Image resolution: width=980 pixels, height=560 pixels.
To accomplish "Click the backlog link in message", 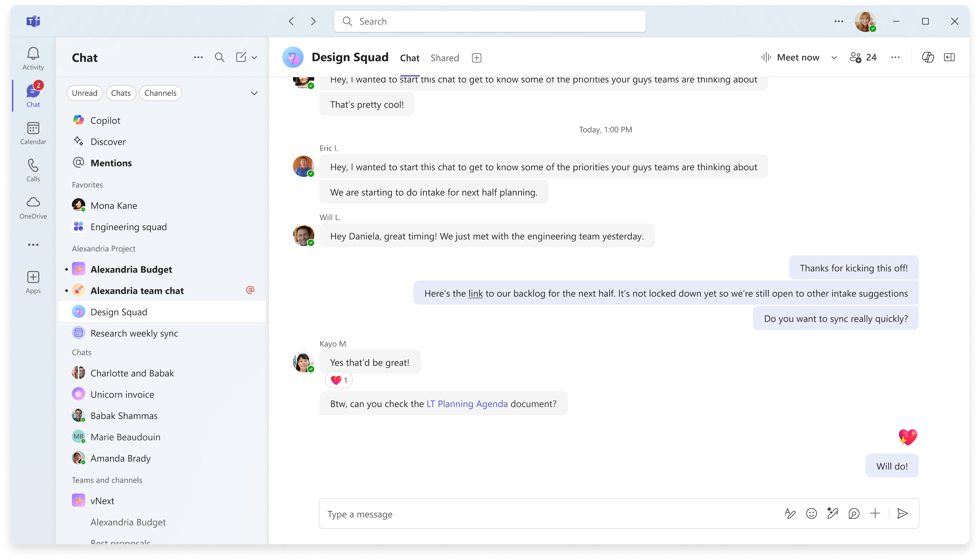I will pyautogui.click(x=475, y=293).
